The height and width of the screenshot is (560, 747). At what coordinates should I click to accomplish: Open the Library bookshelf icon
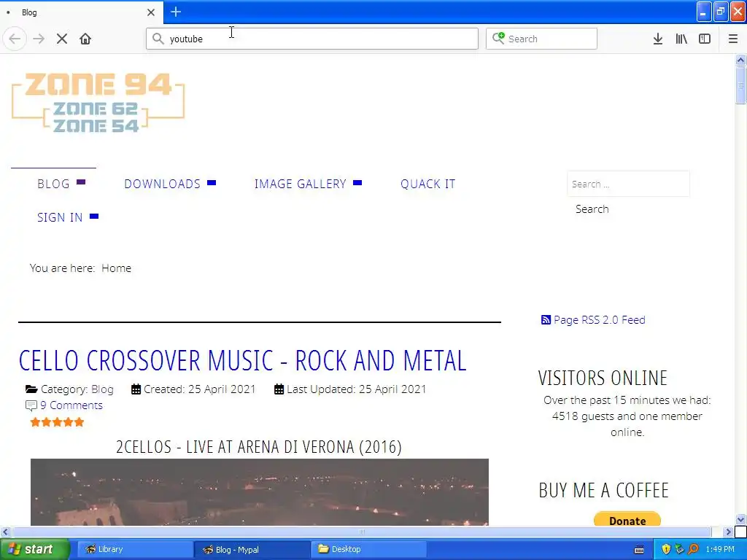(x=681, y=39)
